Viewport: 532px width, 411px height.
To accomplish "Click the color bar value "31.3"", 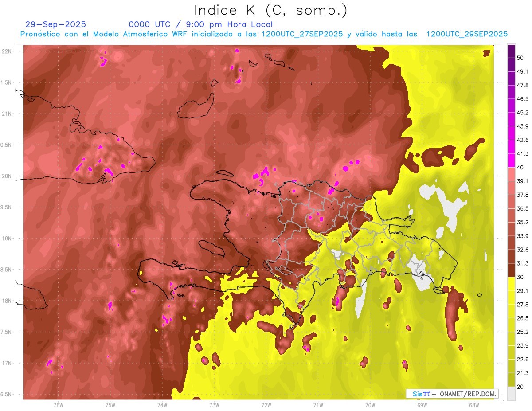I will pos(522,263).
